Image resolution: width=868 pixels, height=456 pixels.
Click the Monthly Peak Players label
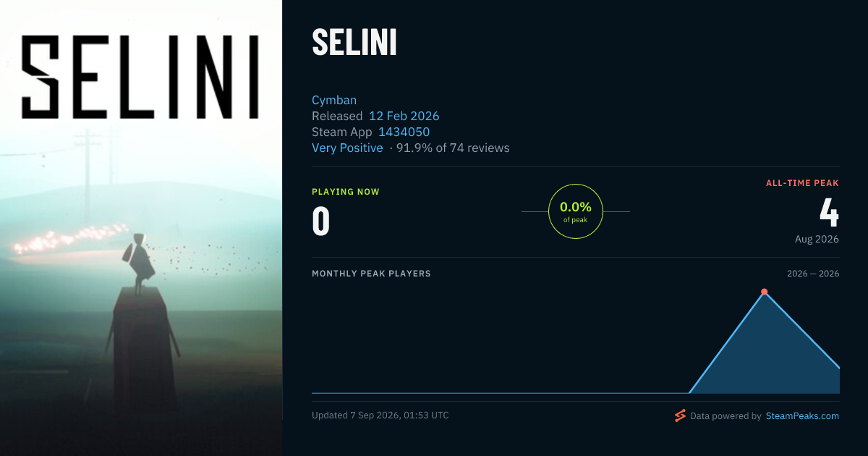pos(371,274)
